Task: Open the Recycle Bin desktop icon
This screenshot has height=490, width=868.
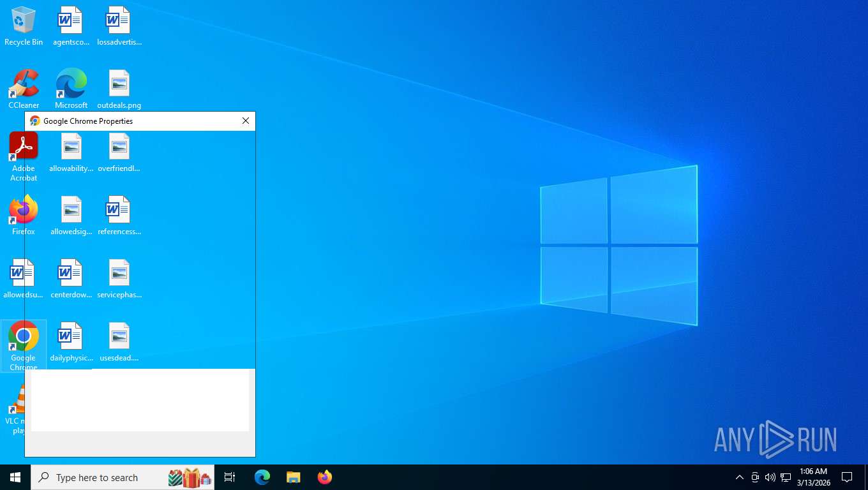Action: [x=24, y=27]
